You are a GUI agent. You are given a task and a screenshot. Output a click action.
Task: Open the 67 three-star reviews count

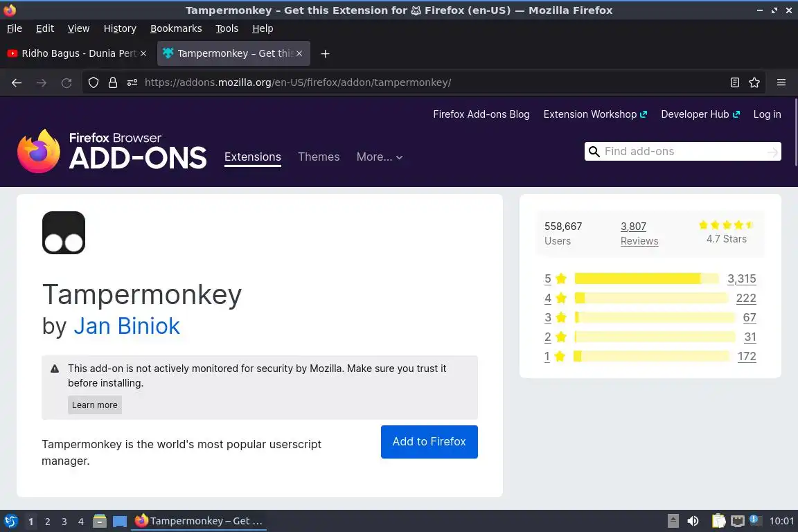749,317
